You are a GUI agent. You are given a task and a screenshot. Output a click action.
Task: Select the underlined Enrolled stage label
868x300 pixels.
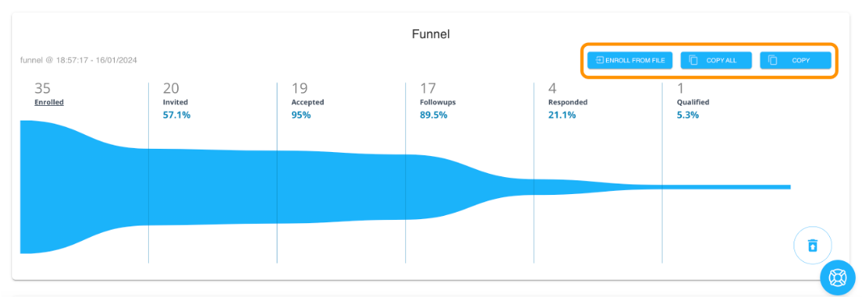click(x=49, y=102)
